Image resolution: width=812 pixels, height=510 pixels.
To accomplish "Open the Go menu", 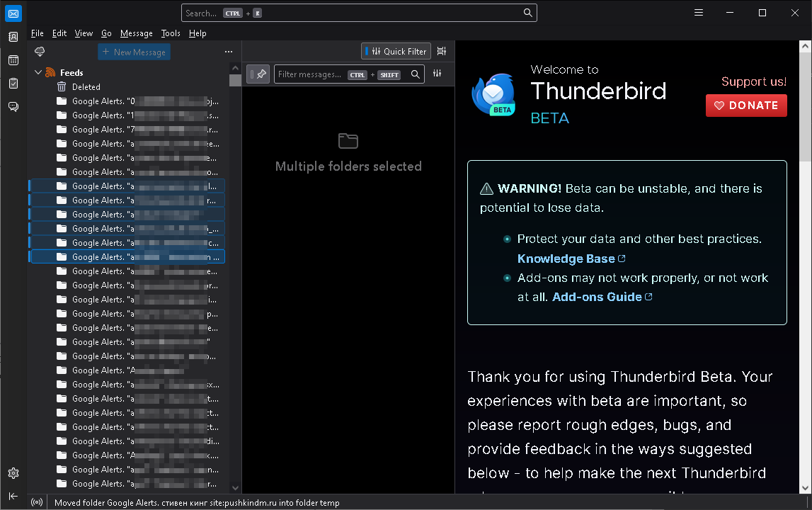I will pyautogui.click(x=106, y=33).
